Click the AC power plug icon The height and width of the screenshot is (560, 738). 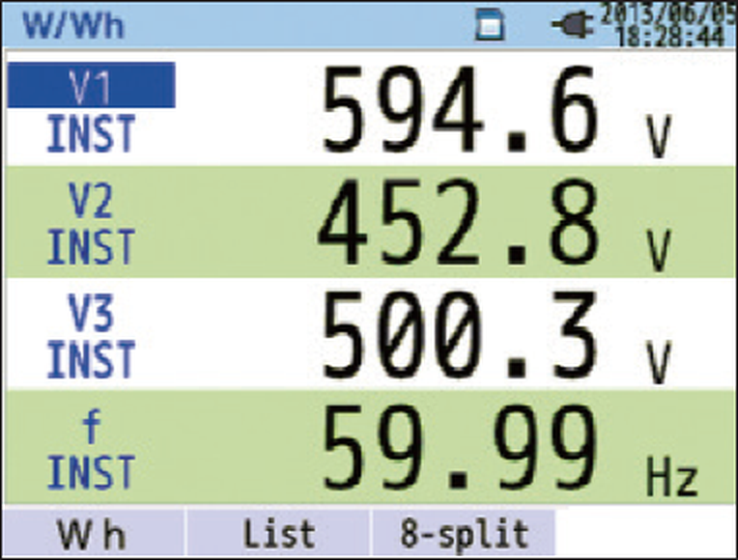click(x=572, y=24)
